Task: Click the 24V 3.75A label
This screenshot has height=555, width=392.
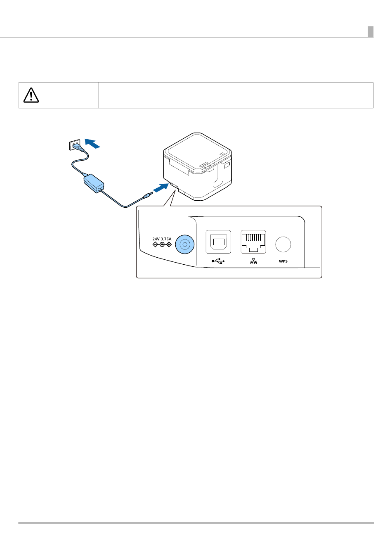Action: pos(162,239)
